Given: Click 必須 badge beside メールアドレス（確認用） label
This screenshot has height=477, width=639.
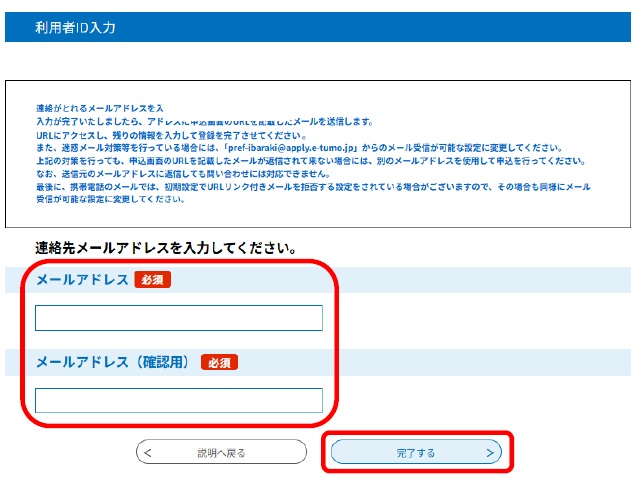Looking at the screenshot, I should coord(219,362).
